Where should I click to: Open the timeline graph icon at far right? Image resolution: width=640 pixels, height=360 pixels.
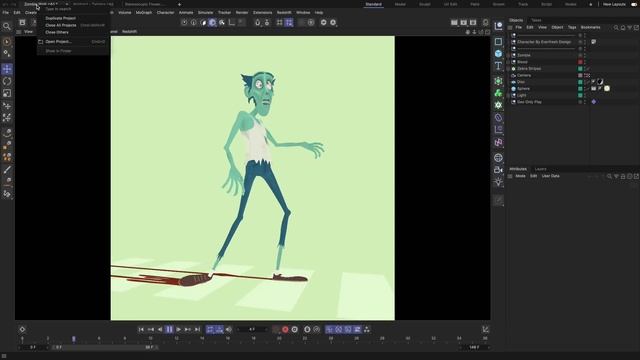pyautogui.click(x=485, y=329)
